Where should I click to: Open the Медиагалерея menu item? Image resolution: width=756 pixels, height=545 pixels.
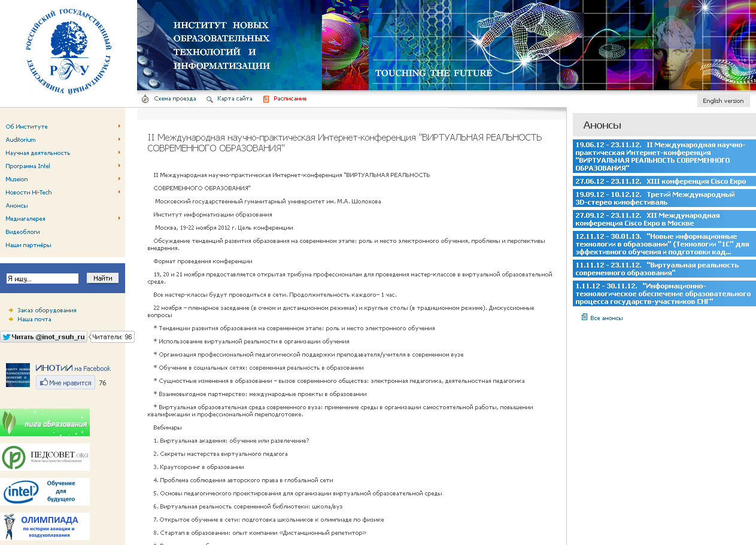click(25, 218)
